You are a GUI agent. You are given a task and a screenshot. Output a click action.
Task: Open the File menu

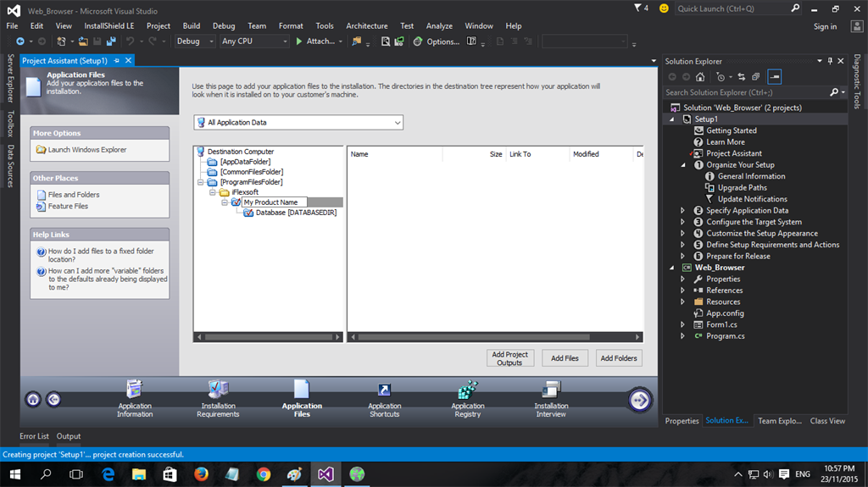point(12,26)
